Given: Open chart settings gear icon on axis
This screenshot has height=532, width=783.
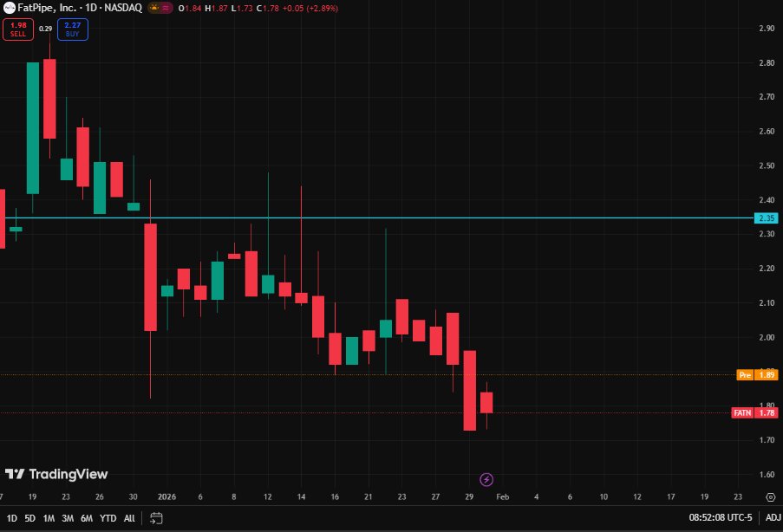Looking at the screenshot, I should (771, 497).
